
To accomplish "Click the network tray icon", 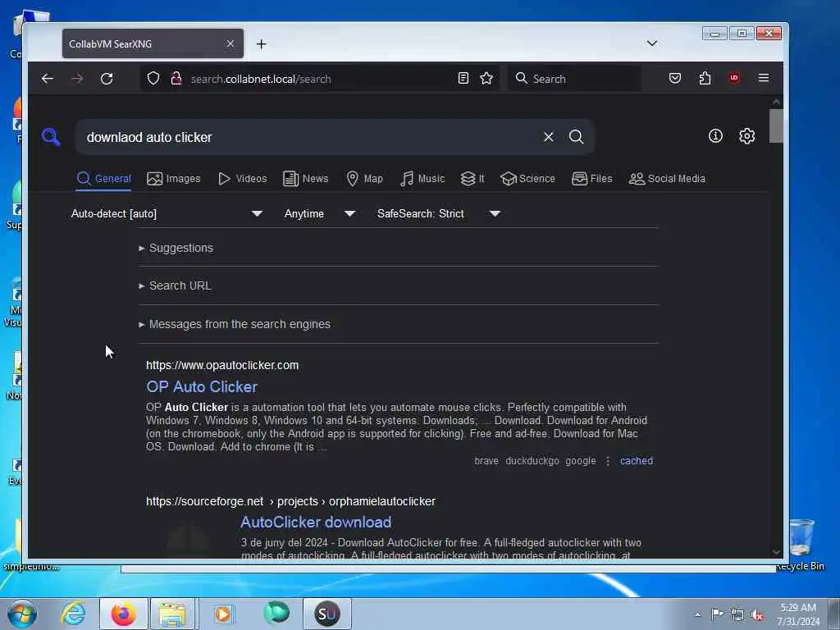I will [737, 615].
